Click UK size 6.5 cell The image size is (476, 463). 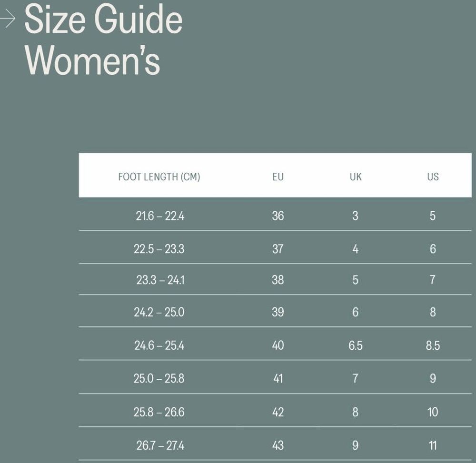355,345
